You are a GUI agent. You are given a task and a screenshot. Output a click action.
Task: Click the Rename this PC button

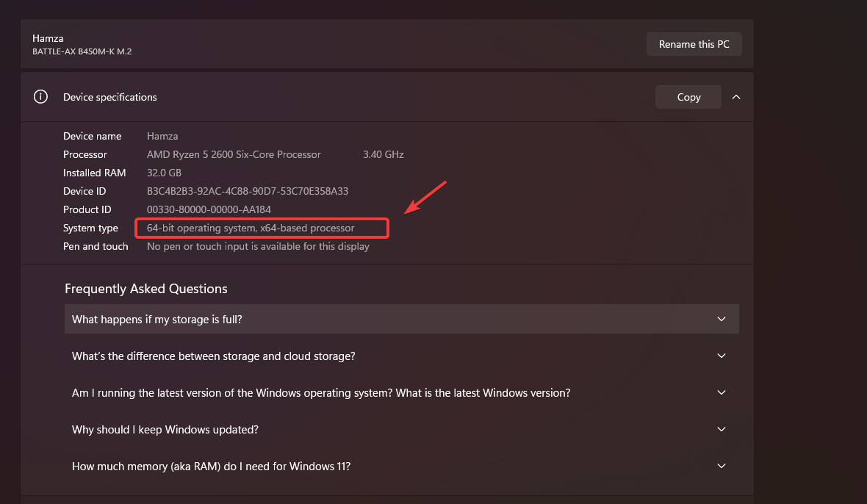[x=694, y=44]
